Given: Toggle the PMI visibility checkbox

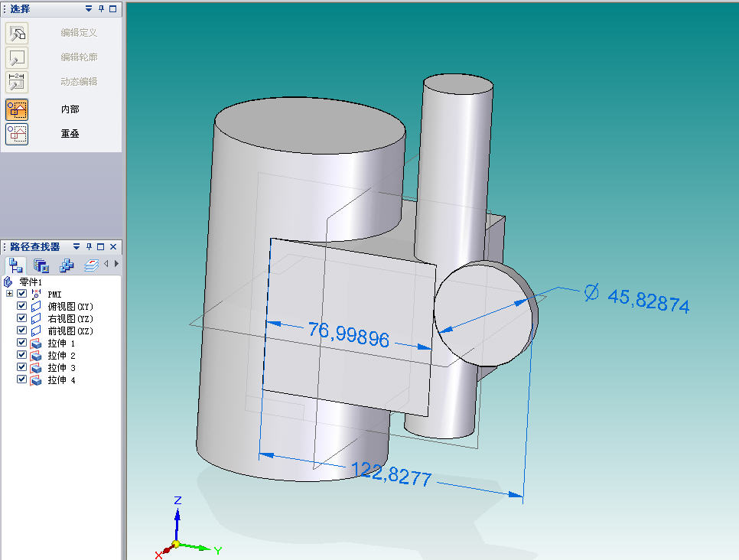Looking at the screenshot, I should [x=21, y=293].
